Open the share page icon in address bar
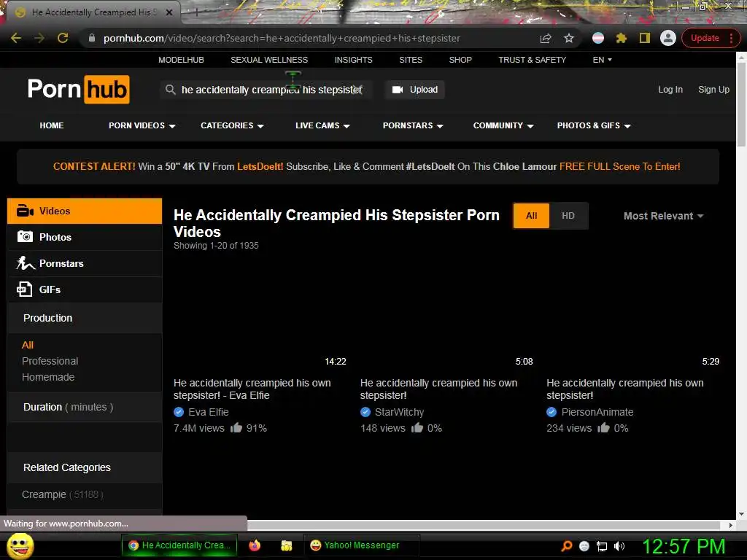 coord(546,38)
